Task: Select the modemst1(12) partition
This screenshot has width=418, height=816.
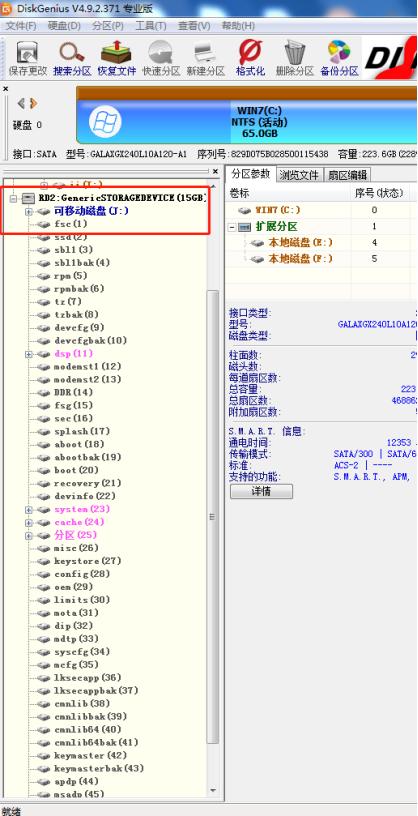Action: pos(87,367)
